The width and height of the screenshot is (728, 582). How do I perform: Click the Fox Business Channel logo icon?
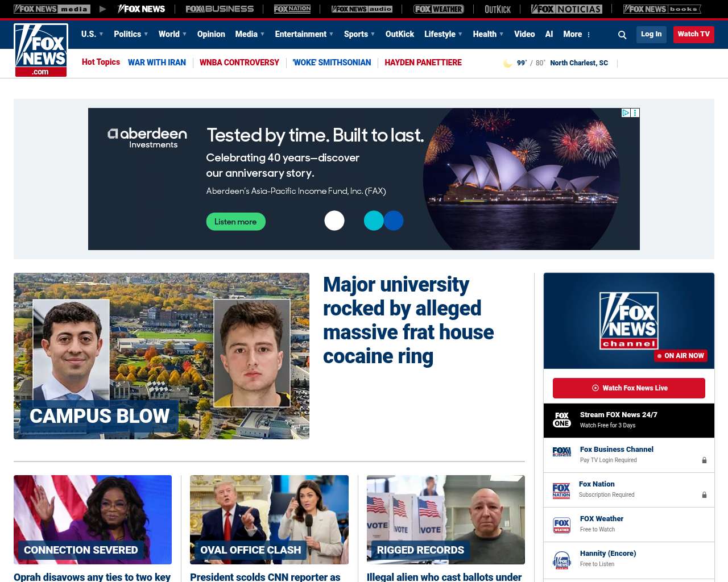click(x=562, y=452)
